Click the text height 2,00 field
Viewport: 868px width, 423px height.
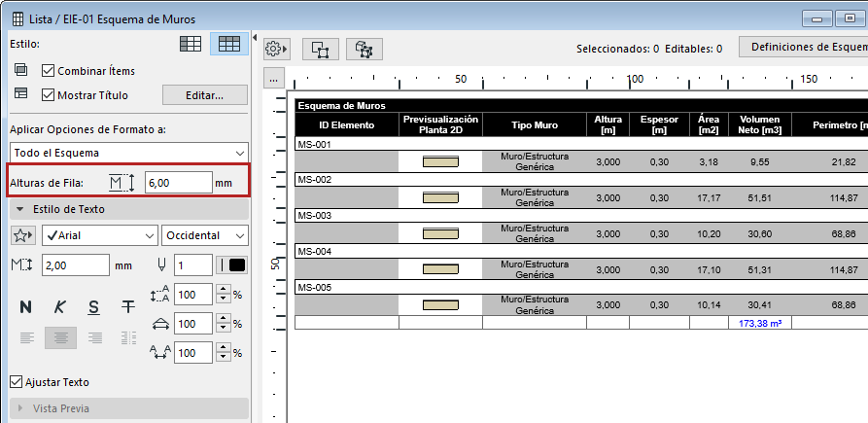[x=76, y=265]
